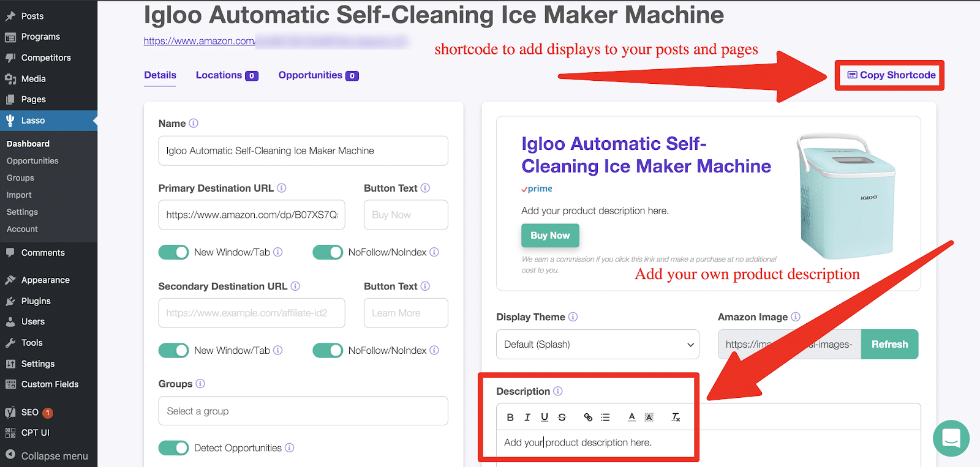The width and height of the screenshot is (980, 467).
Task: Pick a text color in the Description editor
Action: [x=631, y=417]
